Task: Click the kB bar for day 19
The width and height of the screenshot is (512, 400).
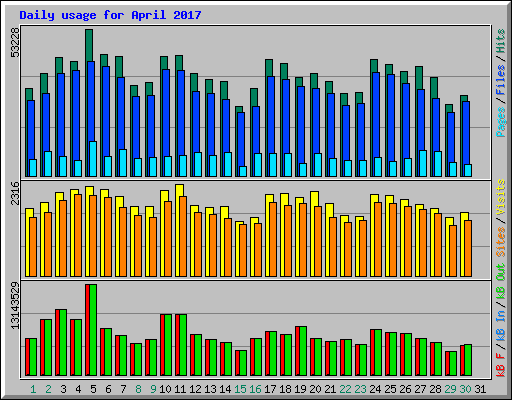Action: (x=301, y=351)
